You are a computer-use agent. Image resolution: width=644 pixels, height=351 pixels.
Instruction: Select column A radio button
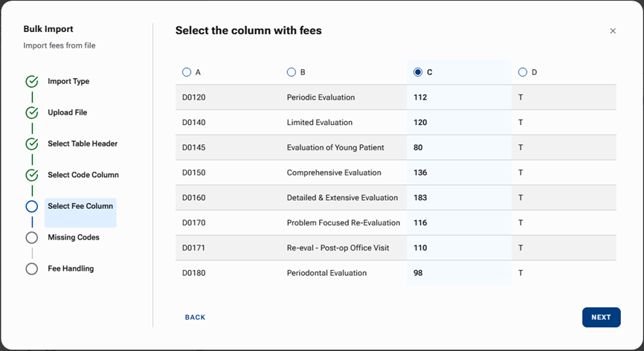187,72
